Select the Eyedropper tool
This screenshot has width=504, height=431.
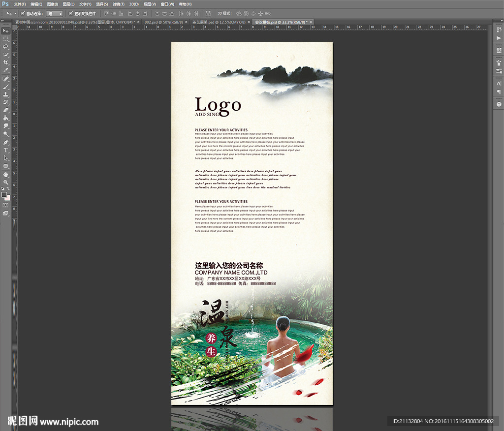(6, 70)
